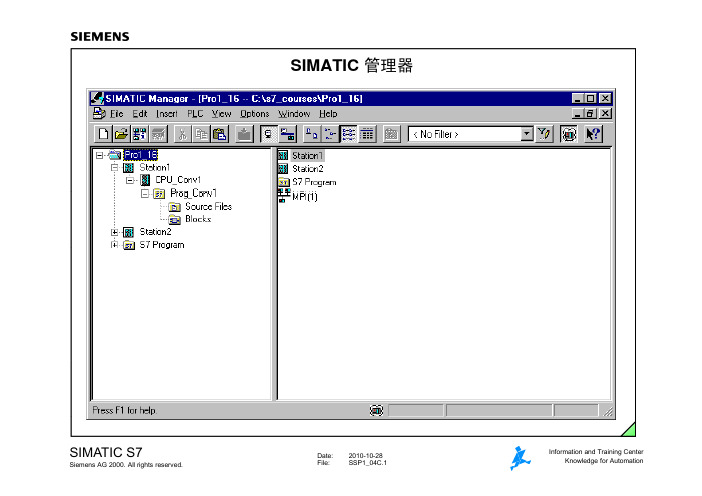
Task: Click the Edit Filter icon
Action: [x=544, y=134]
